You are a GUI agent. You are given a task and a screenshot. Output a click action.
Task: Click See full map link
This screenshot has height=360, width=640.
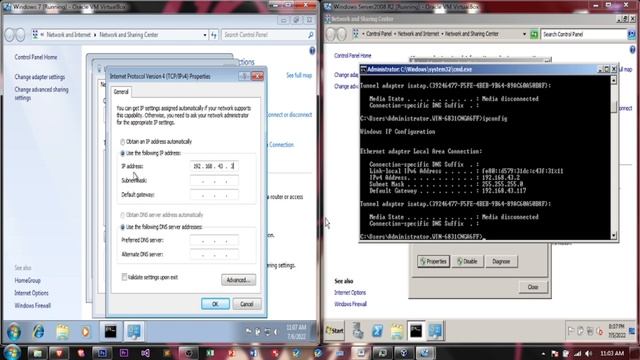click(299, 76)
